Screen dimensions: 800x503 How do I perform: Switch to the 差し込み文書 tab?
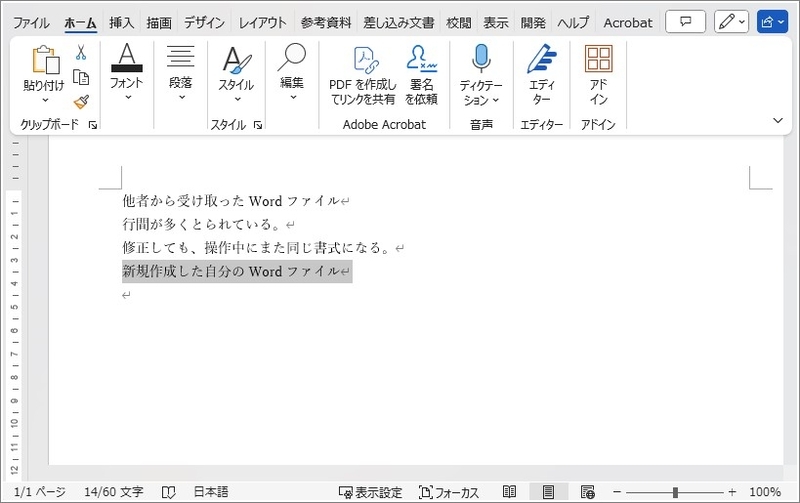point(398,22)
